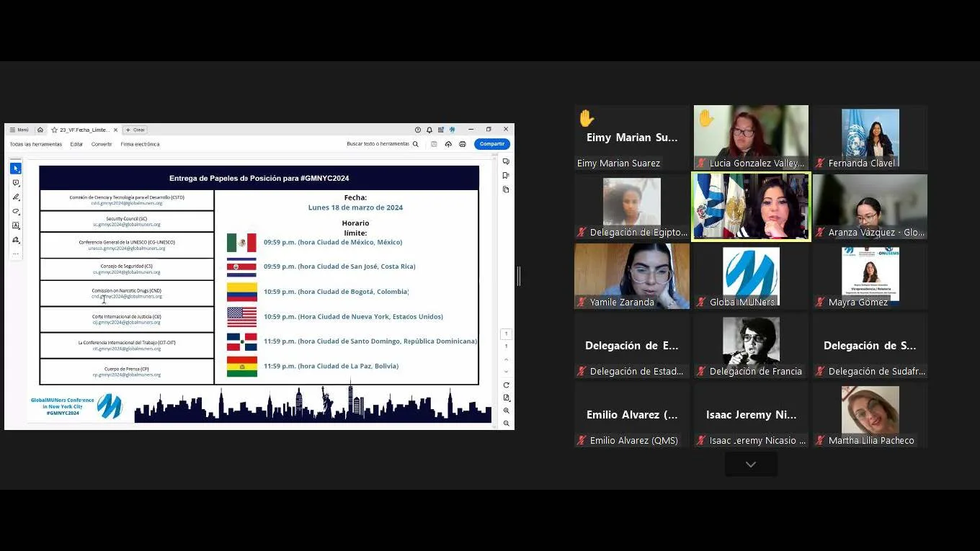Screen dimensions: 980x551
Task: Rotate the page with the rotate icon
Action: point(507,385)
